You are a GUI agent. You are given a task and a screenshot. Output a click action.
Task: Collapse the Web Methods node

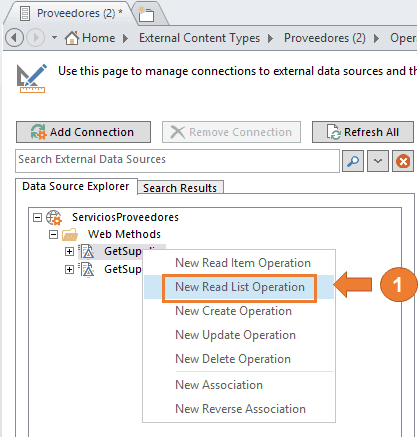tap(53, 235)
